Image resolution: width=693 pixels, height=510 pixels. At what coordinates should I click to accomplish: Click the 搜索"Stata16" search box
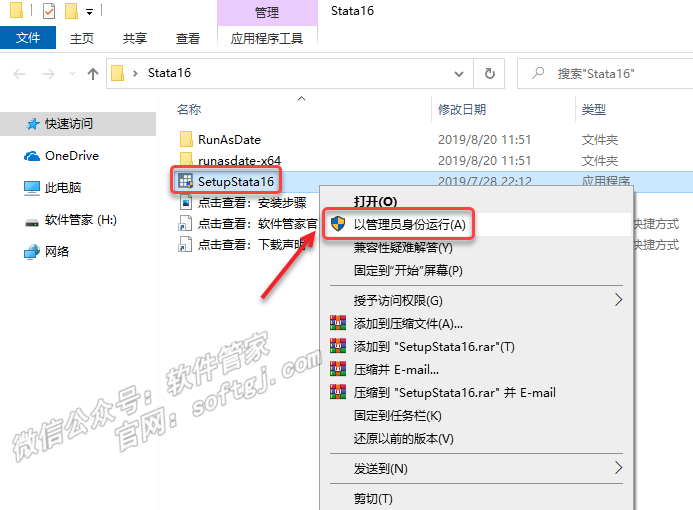(605, 73)
